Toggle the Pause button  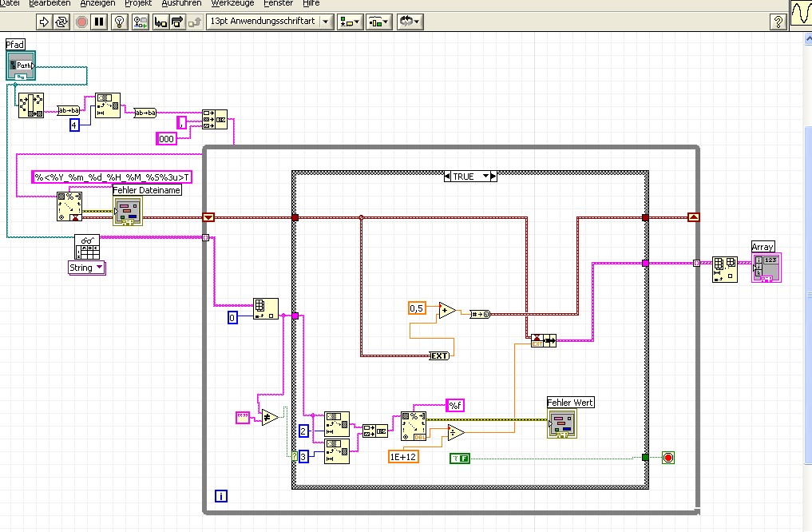tap(99, 22)
